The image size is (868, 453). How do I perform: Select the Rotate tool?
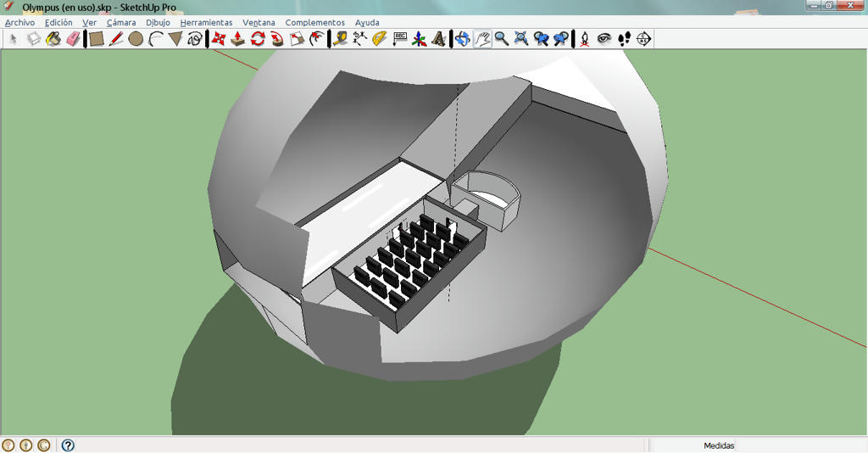coord(258,39)
